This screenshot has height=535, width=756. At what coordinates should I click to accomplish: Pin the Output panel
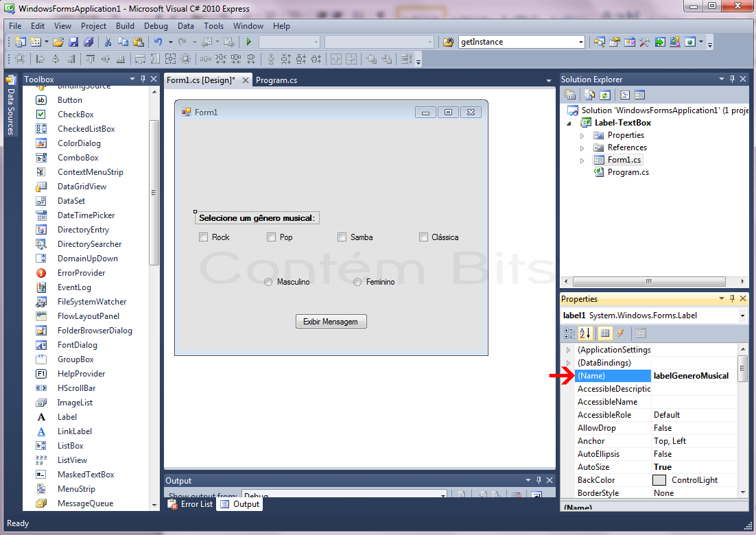tap(539, 480)
